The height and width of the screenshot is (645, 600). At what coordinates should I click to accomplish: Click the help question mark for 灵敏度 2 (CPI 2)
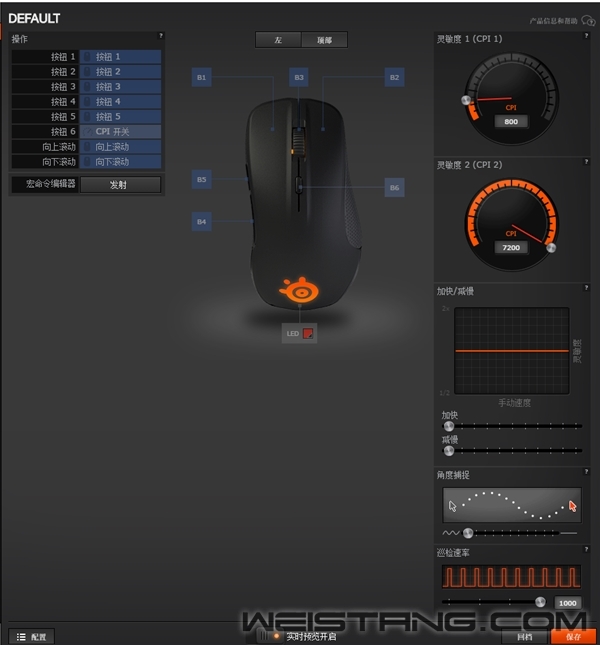[x=586, y=162]
